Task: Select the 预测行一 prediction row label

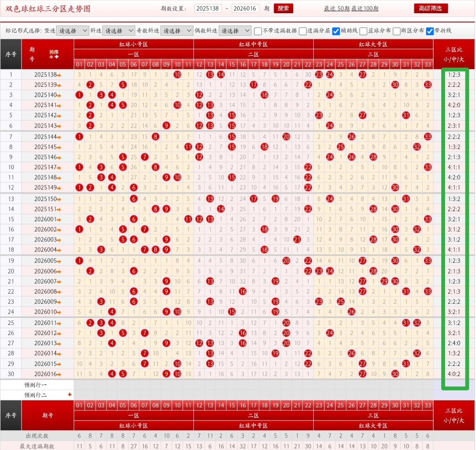Action: (36, 385)
